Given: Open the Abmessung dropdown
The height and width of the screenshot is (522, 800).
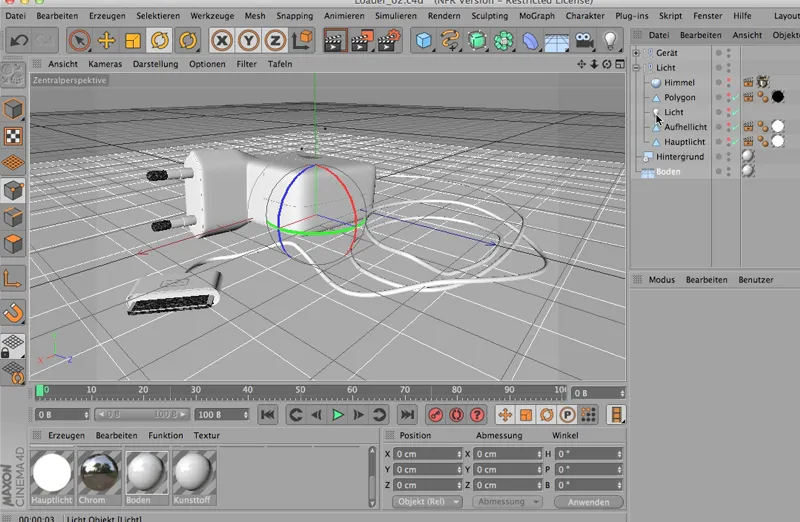Looking at the screenshot, I should [x=507, y=502].
